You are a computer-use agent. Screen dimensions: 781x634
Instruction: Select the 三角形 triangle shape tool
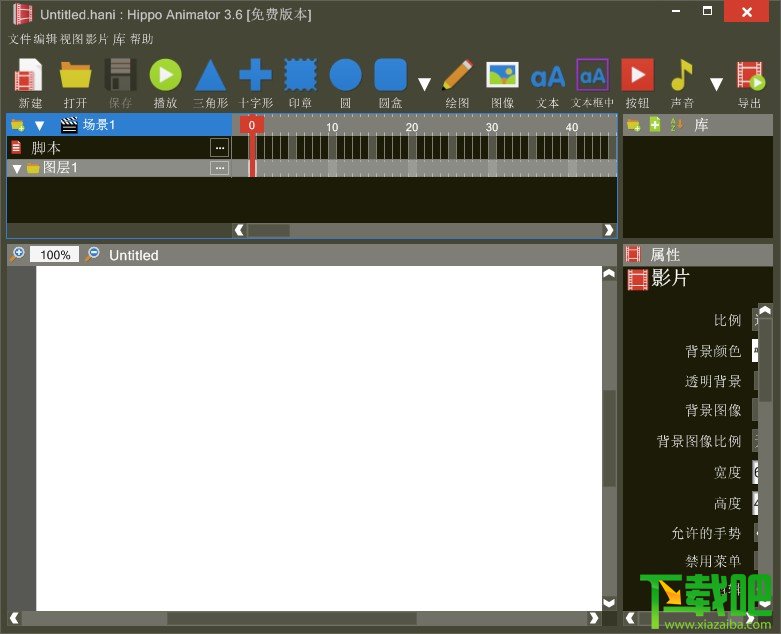pyautogui.click(x=211, y=84)
